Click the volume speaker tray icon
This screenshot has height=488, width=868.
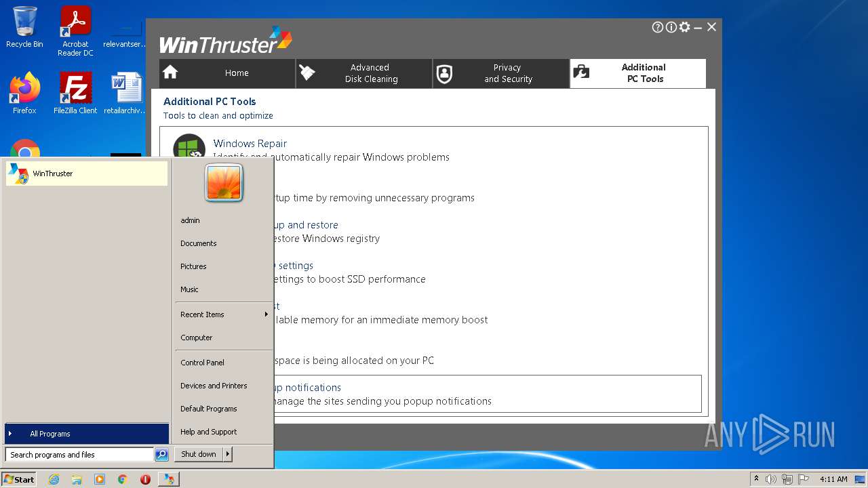[x=771, y=479]
